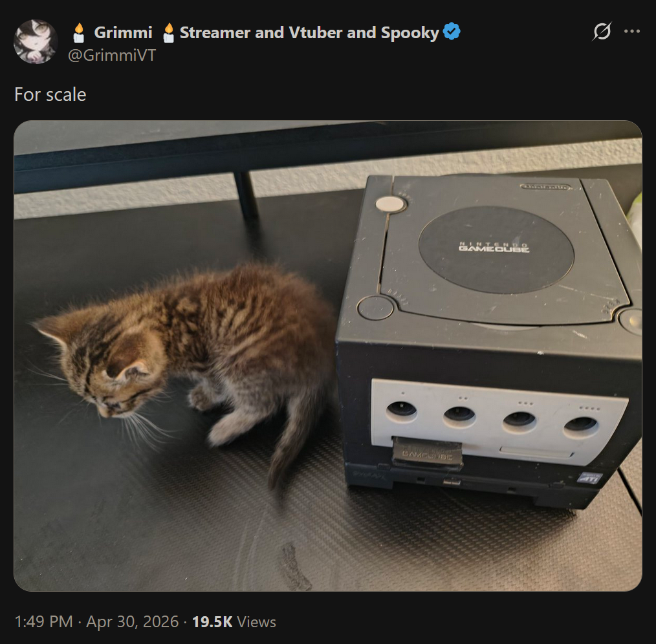Click the first candle emoji before Grimmi
This screenshot has height=644, width=656.
coord(79,32)
